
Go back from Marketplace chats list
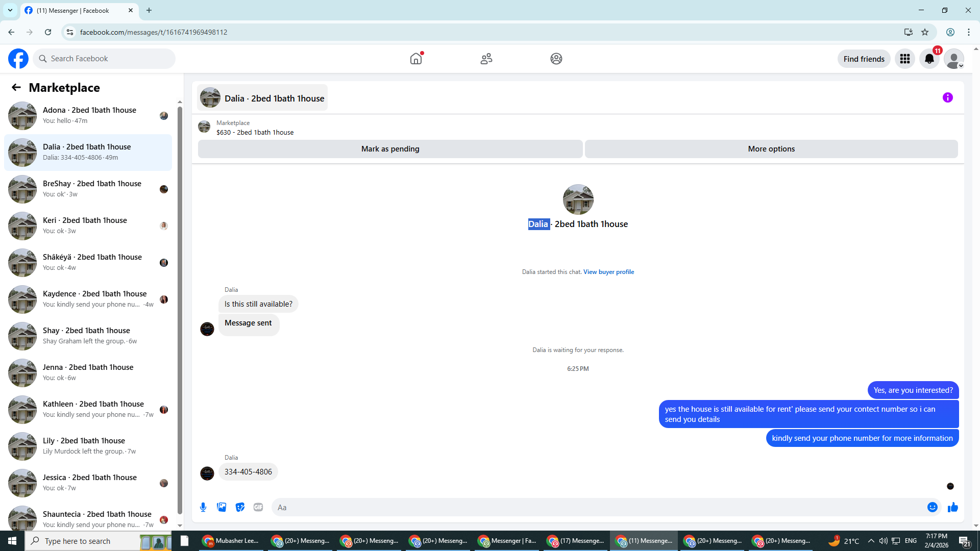click(x=16, y=88)
